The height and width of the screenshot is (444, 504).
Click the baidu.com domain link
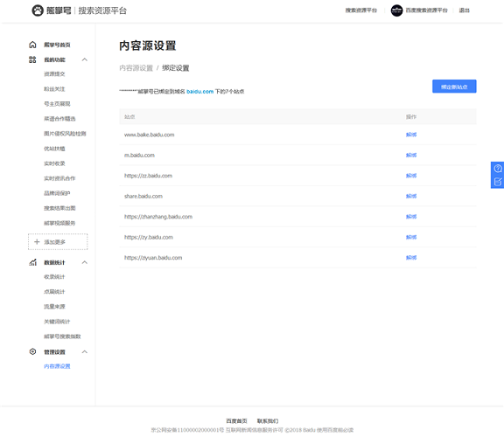[x=199, y=92]
